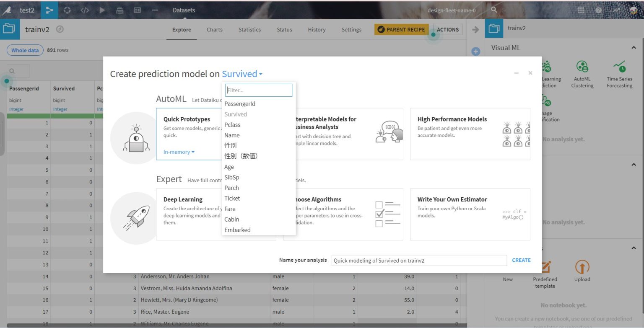Click the Dataiku bird logo
Viewport: 644px width, 328px height.
coord(7,10)
